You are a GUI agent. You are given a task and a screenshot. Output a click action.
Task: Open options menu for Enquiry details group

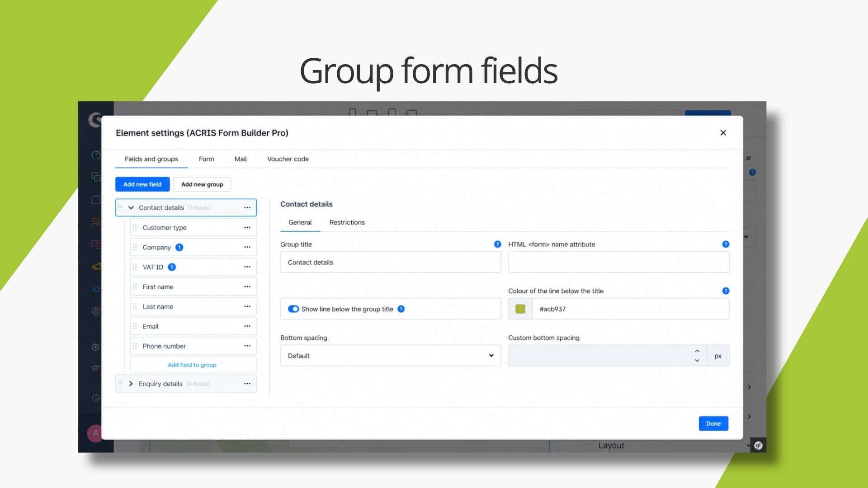click(x=247, y=384)
